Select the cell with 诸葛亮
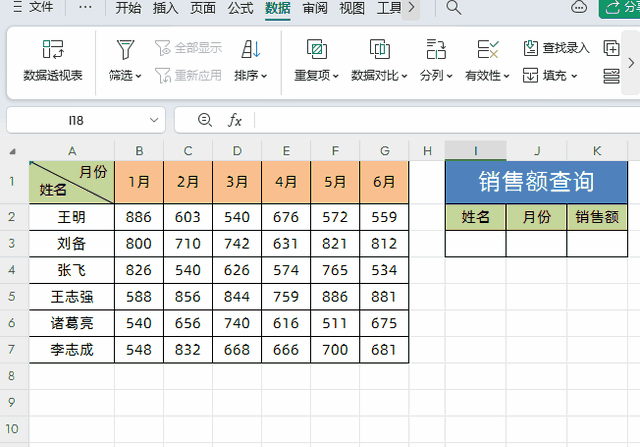640x447 pixels. [x=72, y=323]
